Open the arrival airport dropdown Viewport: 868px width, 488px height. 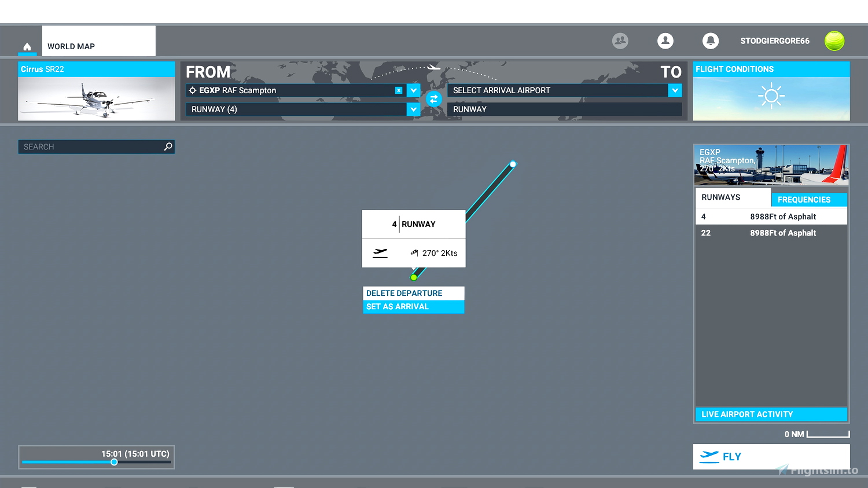[675, 90]
